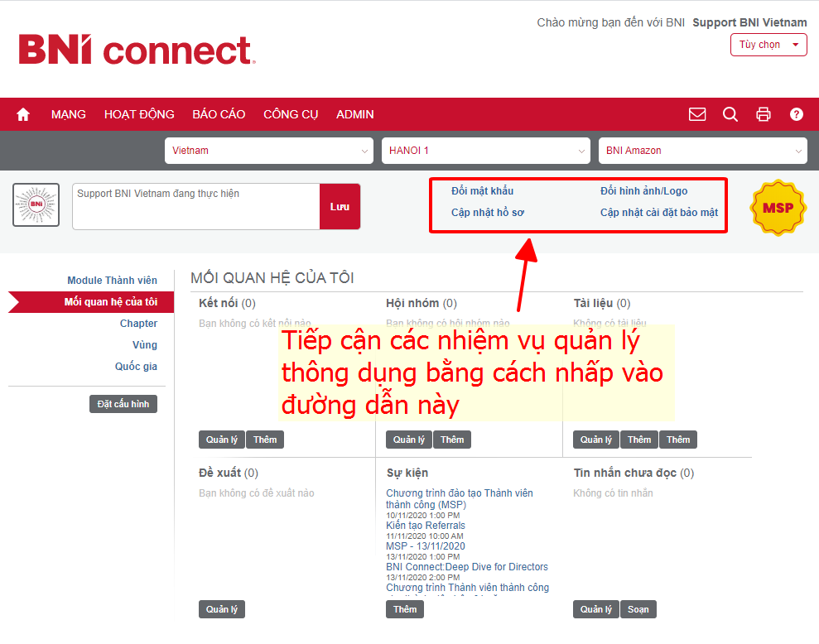Click the Kết nối (0) heading
The width and height of the screenshot is (819, 644).
[227, 304]
